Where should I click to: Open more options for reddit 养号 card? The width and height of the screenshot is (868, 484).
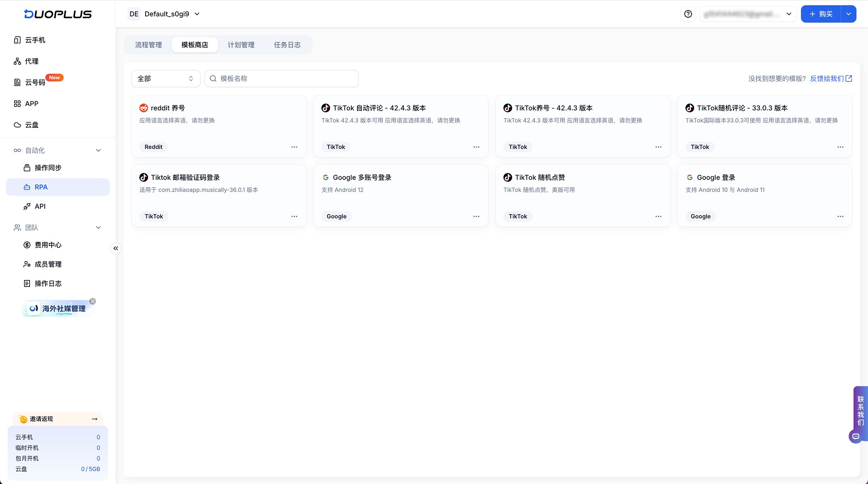tap(294, 147)
